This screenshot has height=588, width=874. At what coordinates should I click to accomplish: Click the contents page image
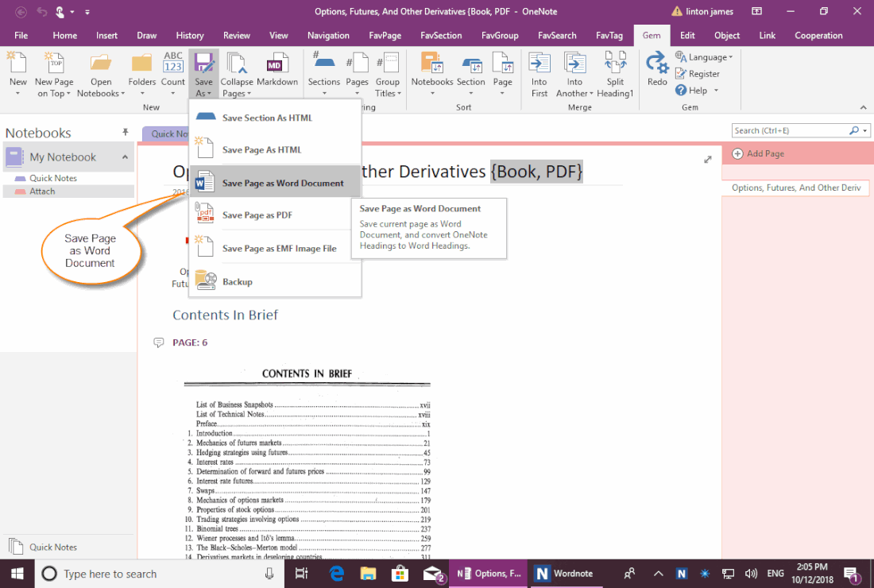click(307, 462)
